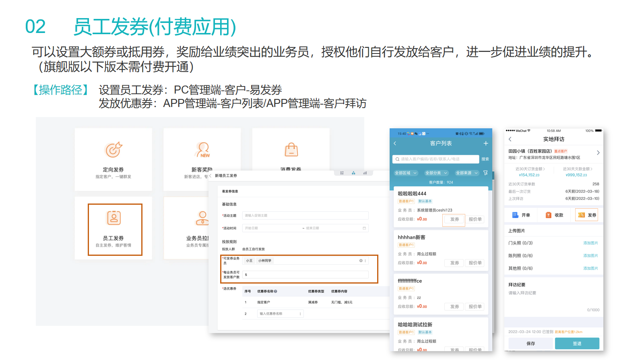This screenshot has height=362, width=644.
Task: Click the 指定客户 coupon name cell
Action: pos(264,302)
